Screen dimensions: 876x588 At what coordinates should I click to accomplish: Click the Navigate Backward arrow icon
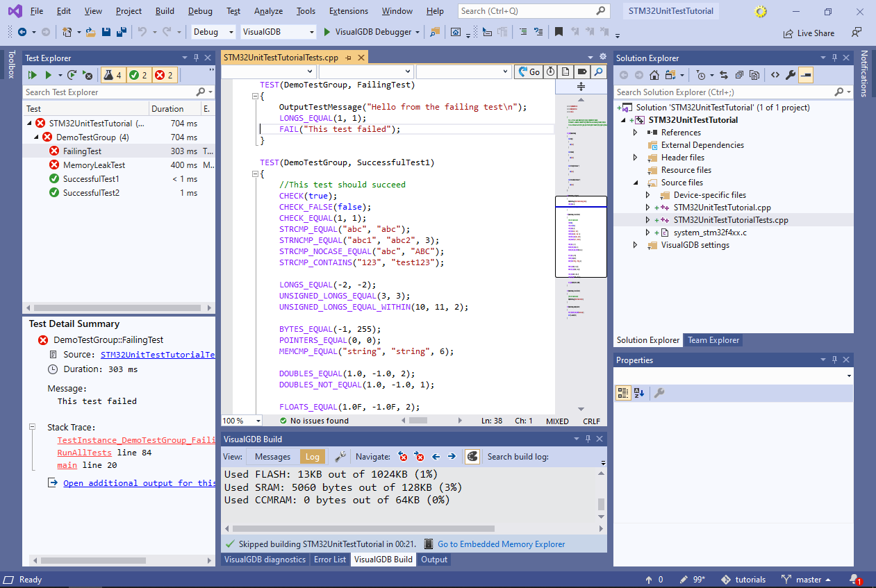pos(22,32)
